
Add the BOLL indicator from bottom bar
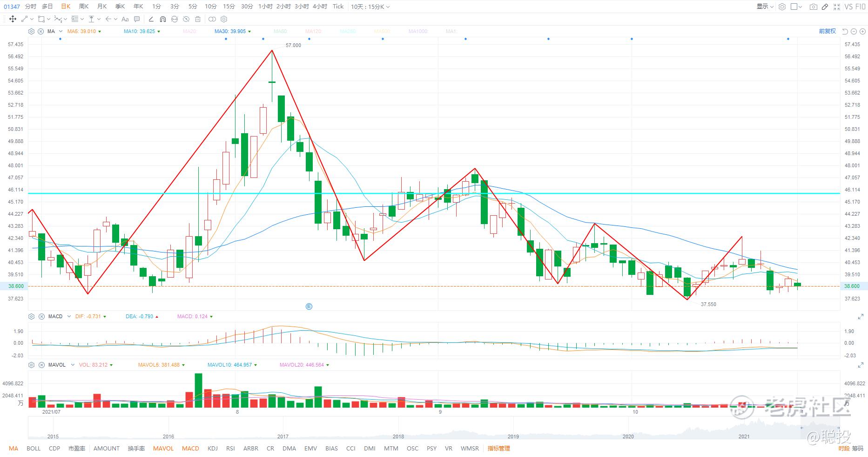click(34, 449)
